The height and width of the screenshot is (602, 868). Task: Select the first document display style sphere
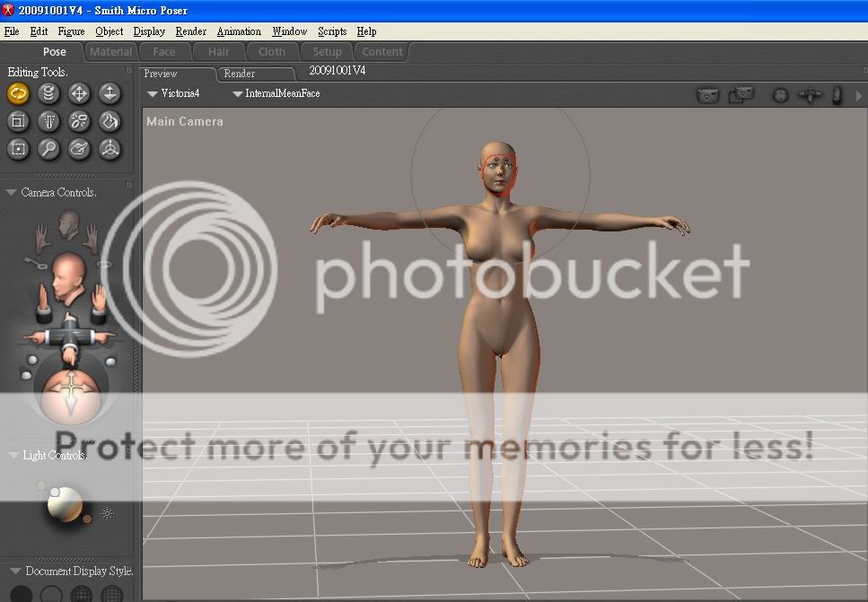[21, 594]
